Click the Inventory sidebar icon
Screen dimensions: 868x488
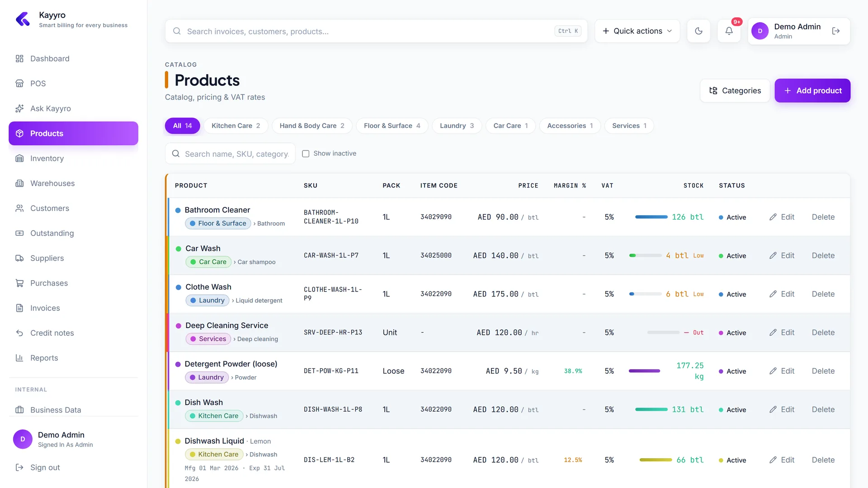(19, 159)
